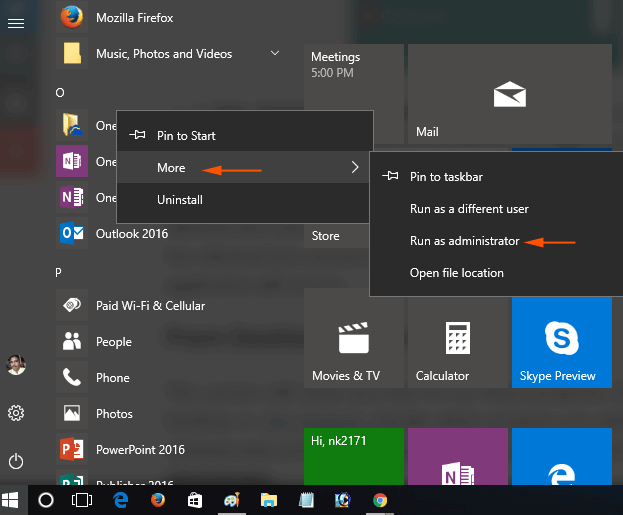Launch Mozilla Firefox from app list
This screenshot has height=515, width=623.
coord(72,17)
